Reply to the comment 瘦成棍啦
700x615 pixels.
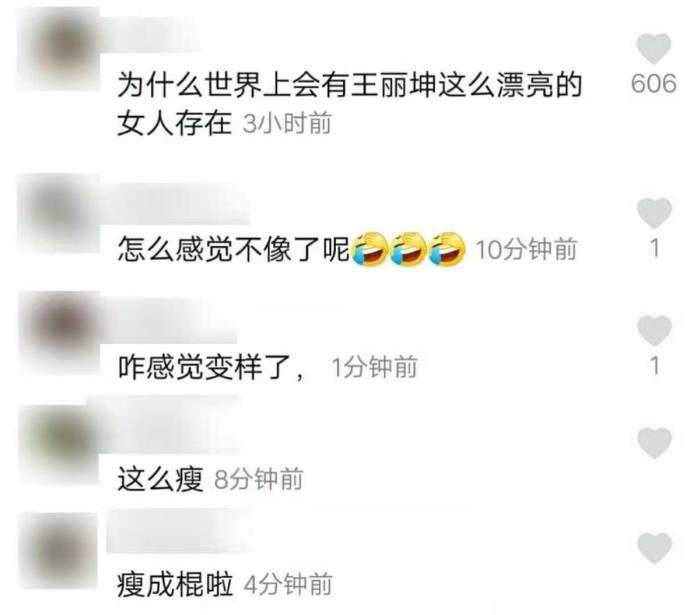click(x=175, y=585)
